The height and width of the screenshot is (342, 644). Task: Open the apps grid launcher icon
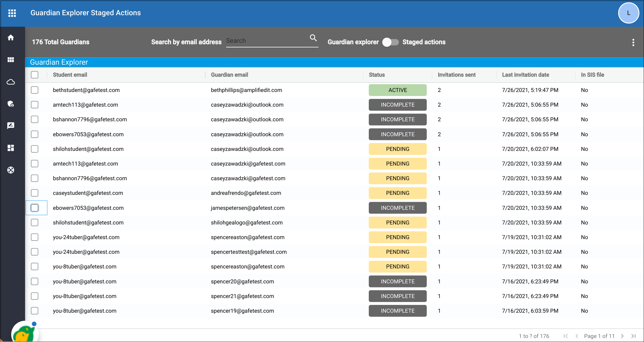click(12, 13)
